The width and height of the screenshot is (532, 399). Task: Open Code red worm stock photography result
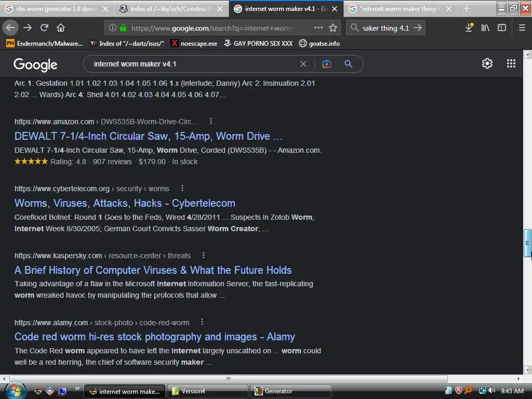tap(155, 337)
